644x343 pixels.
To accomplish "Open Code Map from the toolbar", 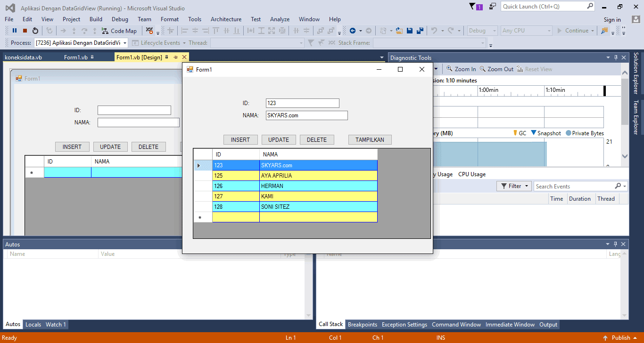I will pos(119,31).
